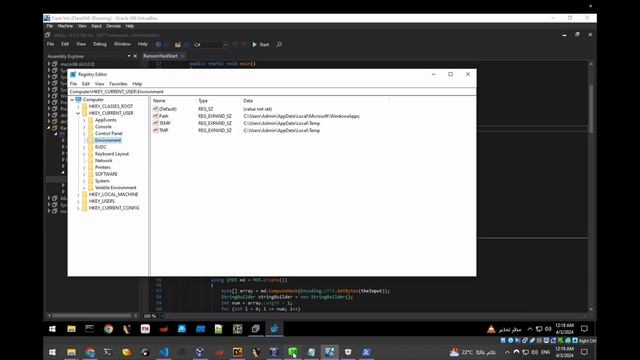Open the Input menu in VirtualBox
Screen dimensions: 640x360
(x=96, y=26)
